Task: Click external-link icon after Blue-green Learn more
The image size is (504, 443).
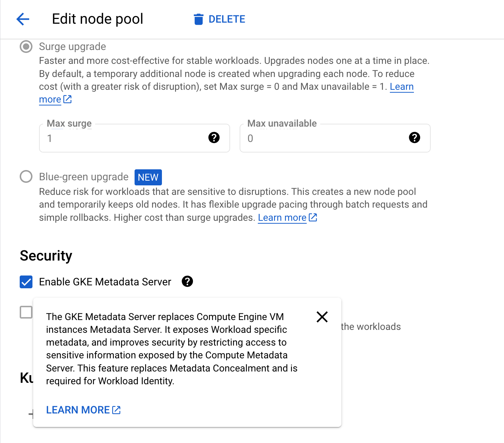Action: point(313,217)
